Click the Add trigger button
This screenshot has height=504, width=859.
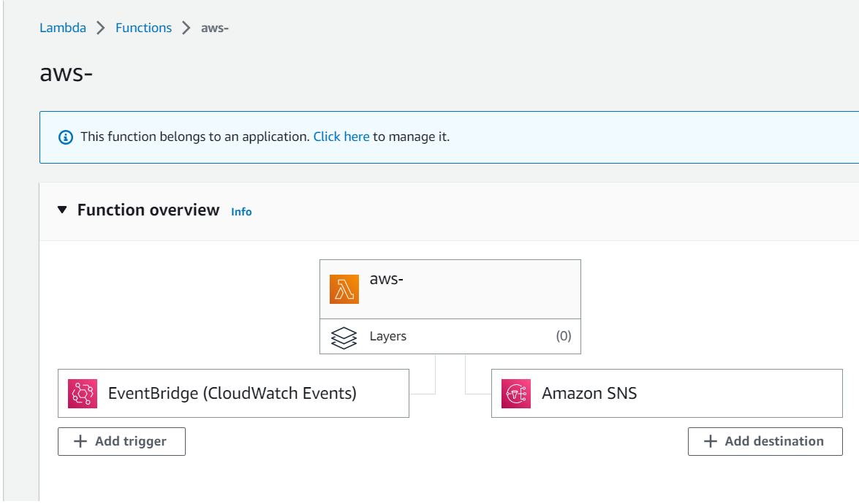tap(121, 442)
